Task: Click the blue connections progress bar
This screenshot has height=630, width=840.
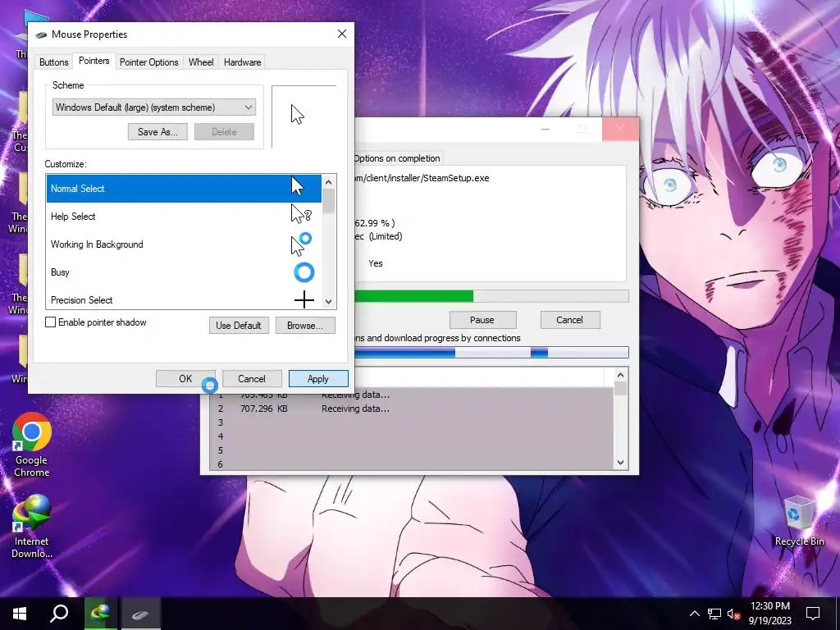Action: [491, 352]
